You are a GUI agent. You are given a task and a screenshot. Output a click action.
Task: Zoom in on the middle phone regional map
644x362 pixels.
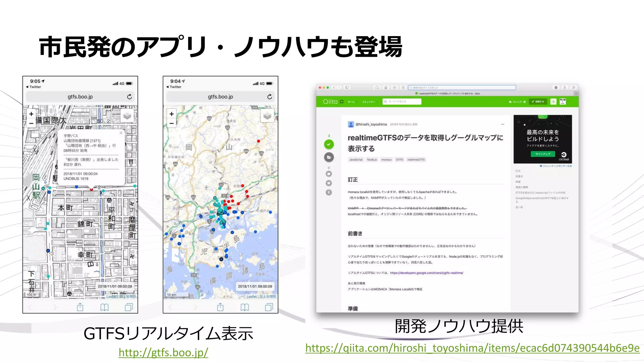pos(171,114)
